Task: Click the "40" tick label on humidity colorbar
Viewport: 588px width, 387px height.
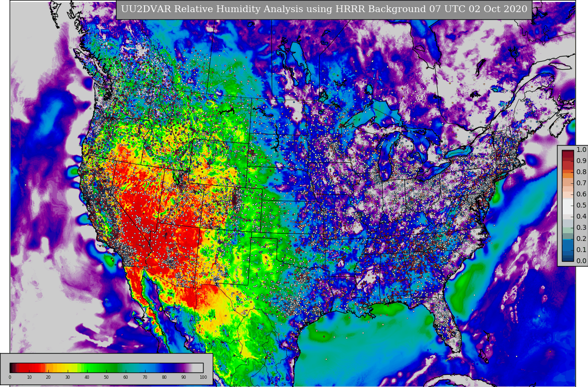Action: 87,377
